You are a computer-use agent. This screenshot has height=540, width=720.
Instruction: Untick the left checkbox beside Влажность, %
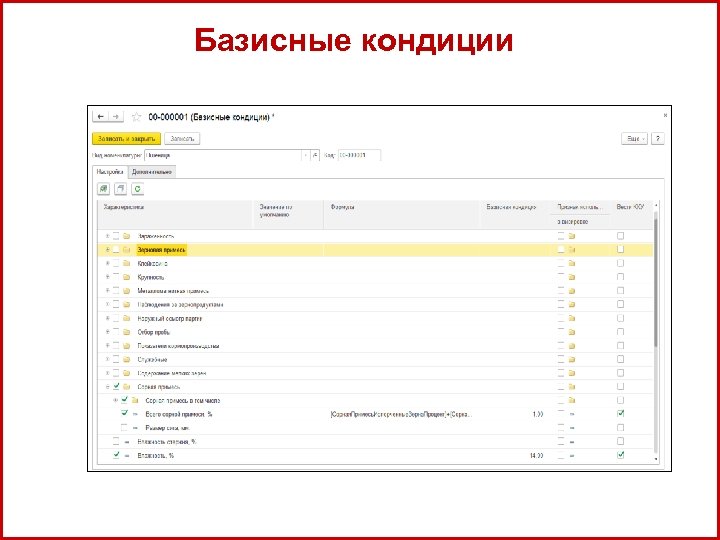click(116, 455)
